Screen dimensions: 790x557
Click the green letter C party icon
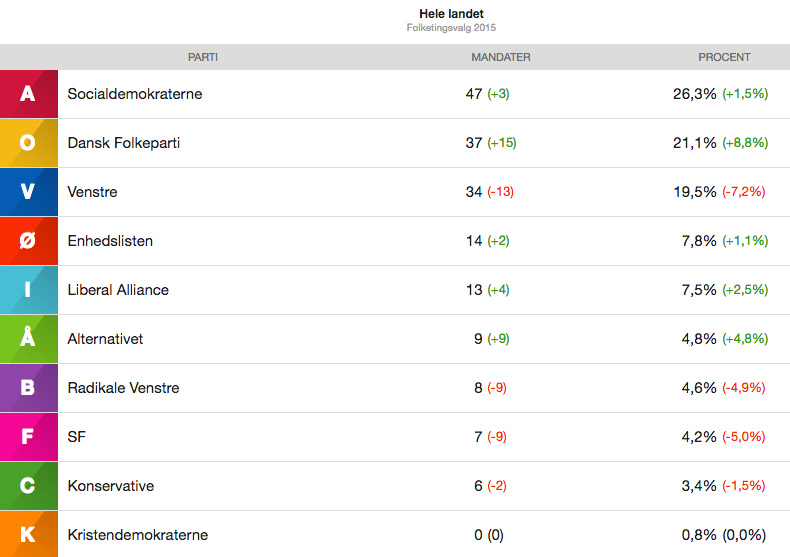tap(28, 486)
